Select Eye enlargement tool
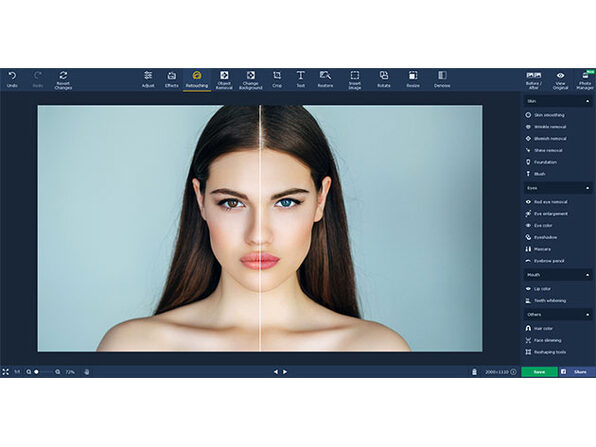The width and height of the screenshot is (596, 447). tap(546, 214)
